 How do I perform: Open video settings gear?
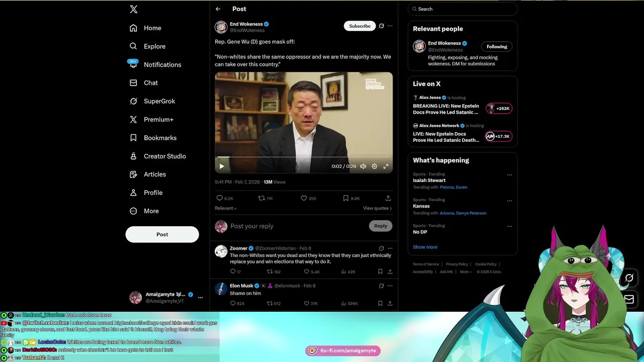374,166
